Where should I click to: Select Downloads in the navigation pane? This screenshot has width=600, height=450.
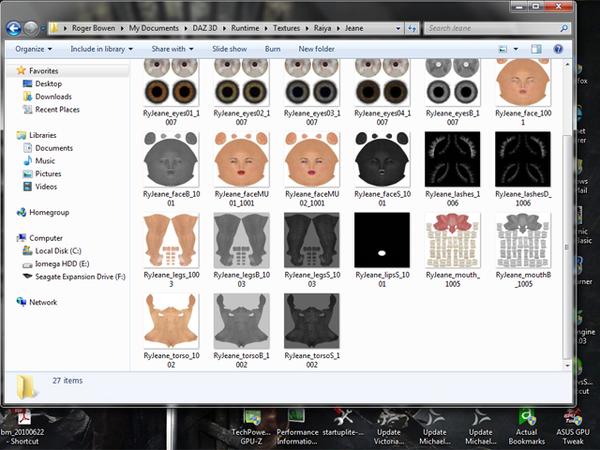[x=53, y=97]
